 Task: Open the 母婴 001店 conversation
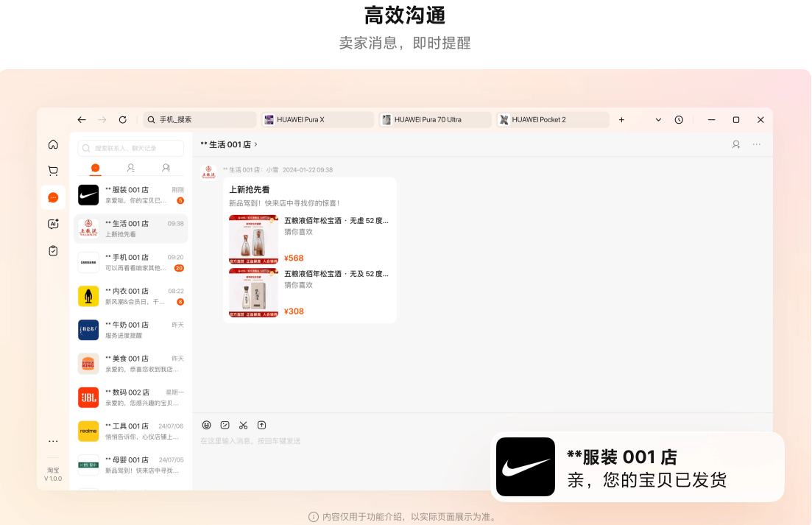tap(131, 465)
